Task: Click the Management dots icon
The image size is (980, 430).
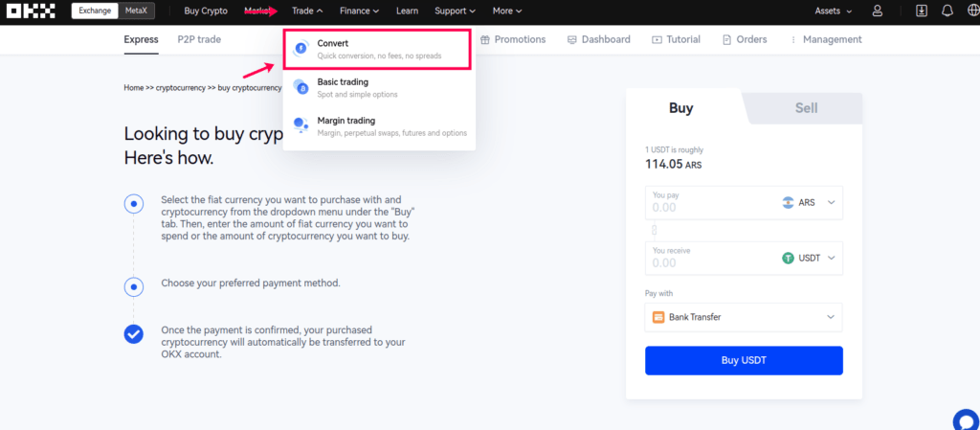Action: (793, 39)
